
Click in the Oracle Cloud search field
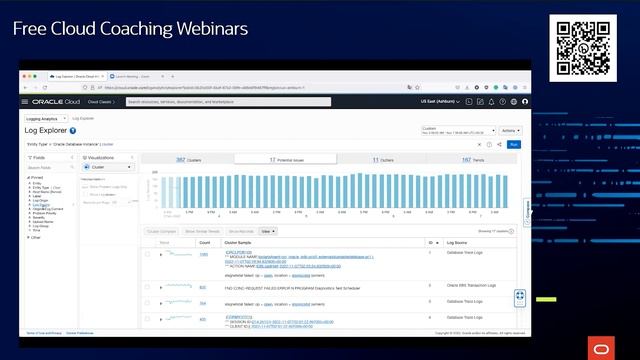[x=229, y=102]
